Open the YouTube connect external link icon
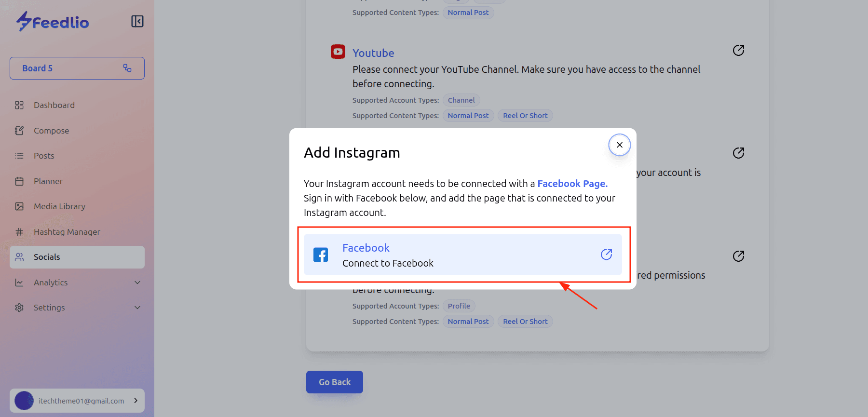 click(738, 51)
